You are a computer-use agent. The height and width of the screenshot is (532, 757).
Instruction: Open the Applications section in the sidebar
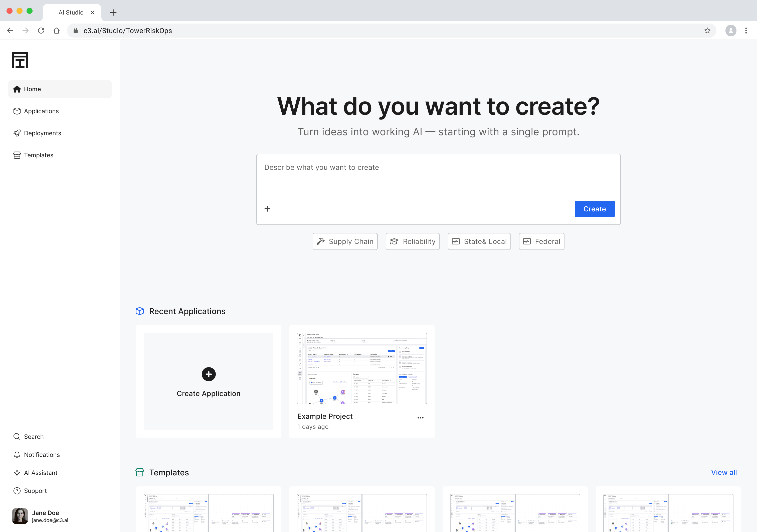point(41,111)
